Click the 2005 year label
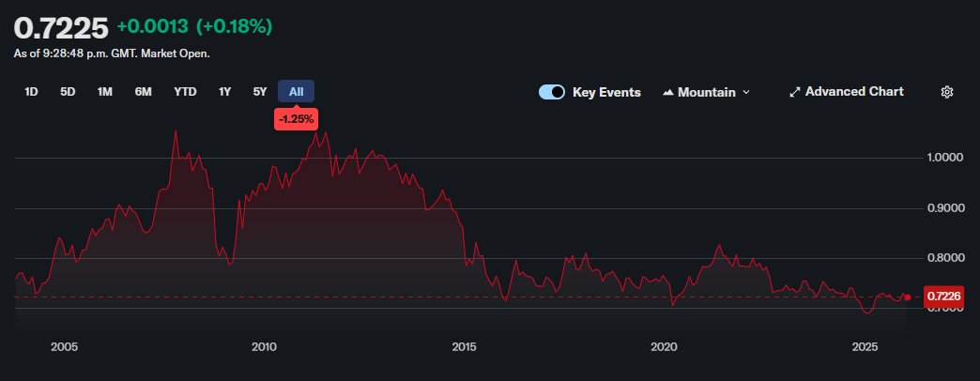This screenshot has width=980, height=381. click(65, 346)
